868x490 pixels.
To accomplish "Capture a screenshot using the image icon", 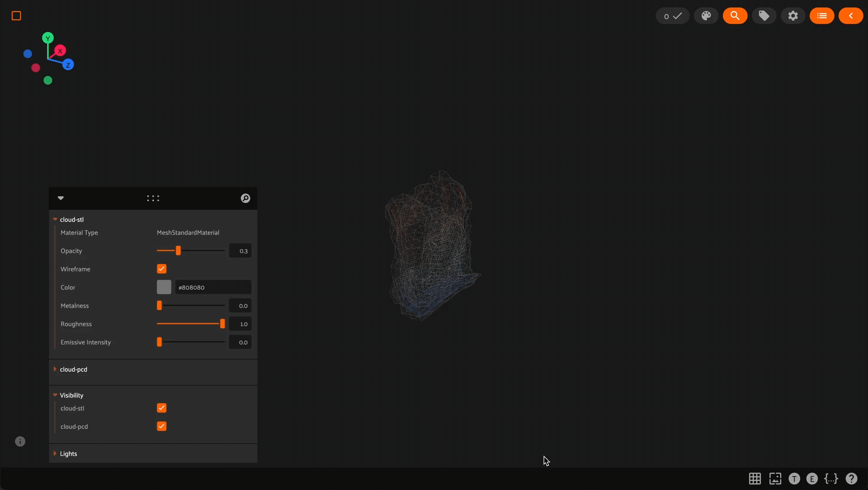I will 775,479.
